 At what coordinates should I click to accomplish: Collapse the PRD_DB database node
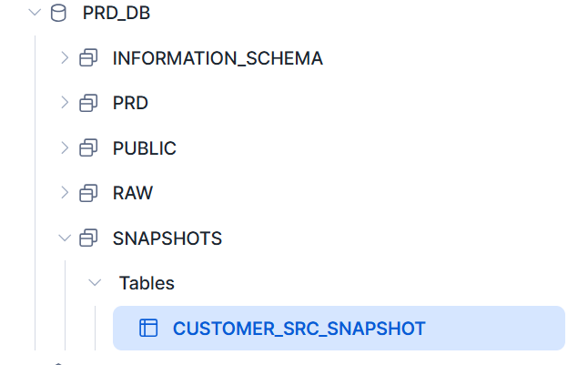tap(34, 13)
